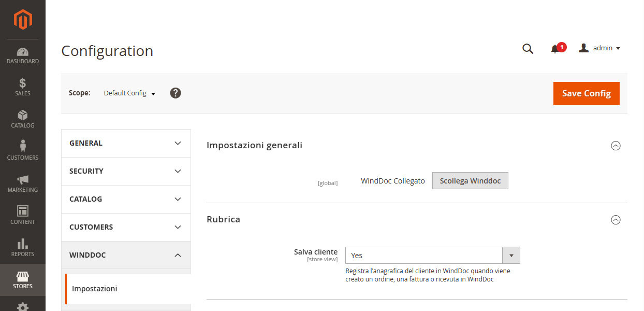Select the Impostazioni tab under WINDDOC

[128, 289]
